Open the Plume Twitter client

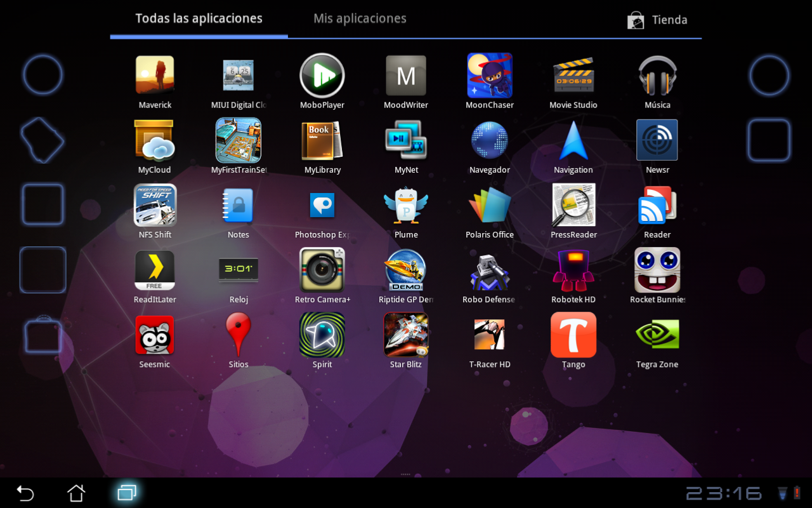406,204
